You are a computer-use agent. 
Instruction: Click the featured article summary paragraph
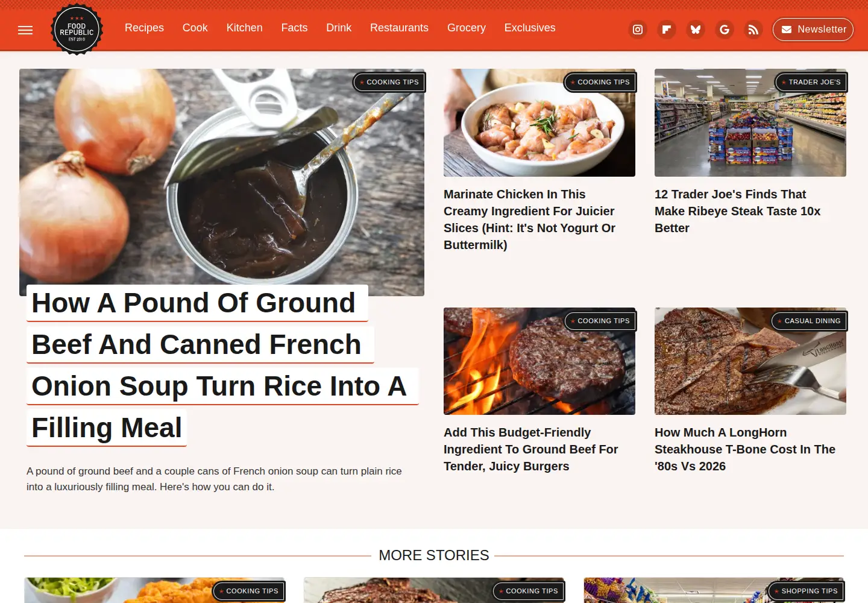click(x=214, y=479)
